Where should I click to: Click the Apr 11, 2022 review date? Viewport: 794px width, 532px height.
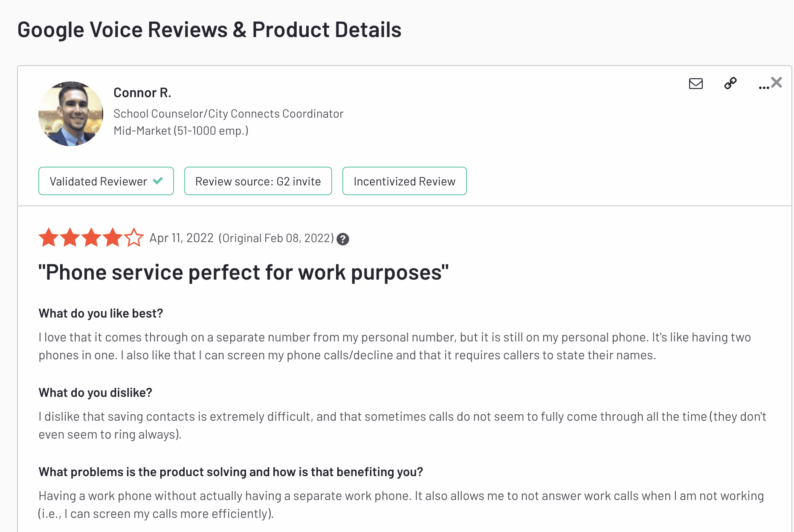pos(181,238)
